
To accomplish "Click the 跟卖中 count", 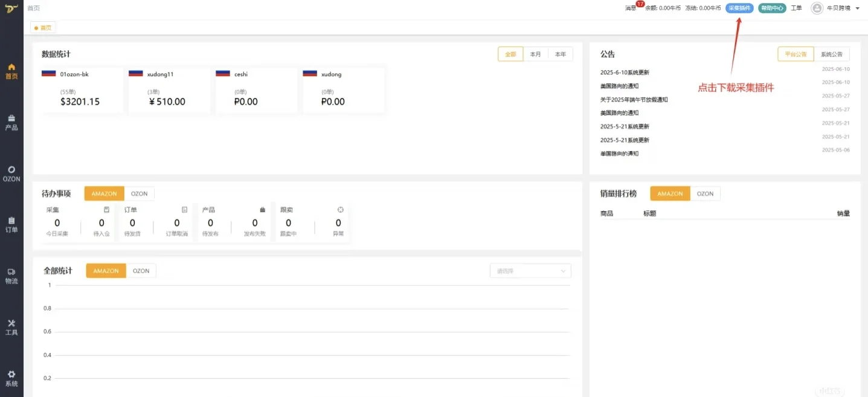I will [x=288, y=223].
